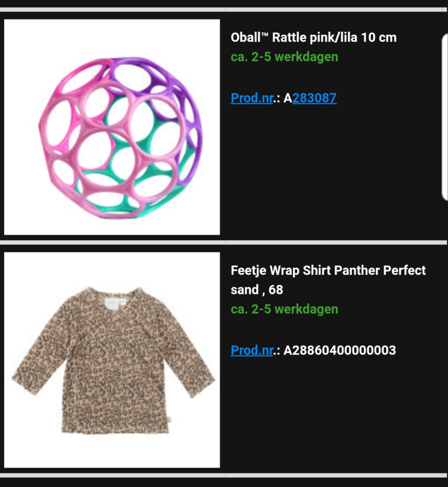
Task: Click the collar label on the leopard shirt
Action: (112, 303)
